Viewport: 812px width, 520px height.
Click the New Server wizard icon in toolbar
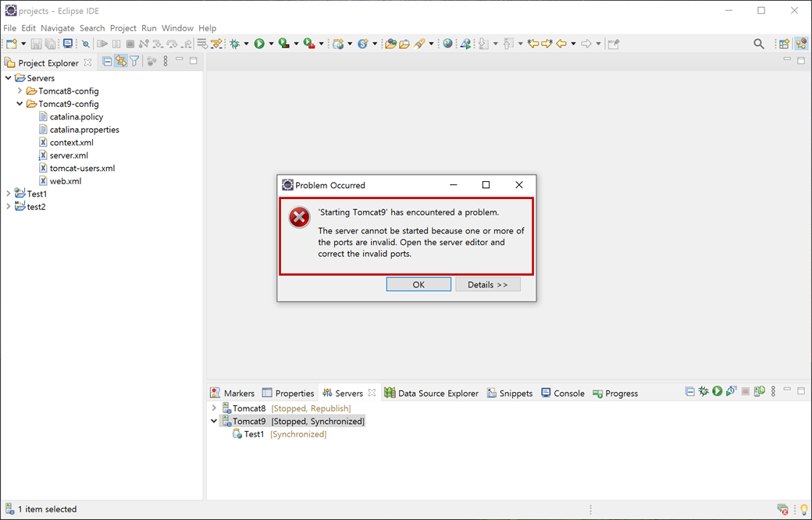click(x=338, y=44)
